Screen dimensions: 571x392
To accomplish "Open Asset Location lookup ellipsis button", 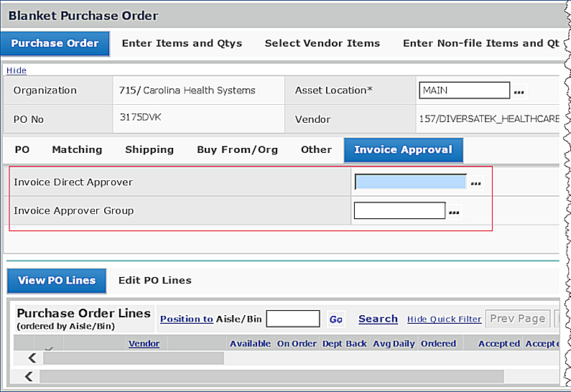I will point(519,92).
